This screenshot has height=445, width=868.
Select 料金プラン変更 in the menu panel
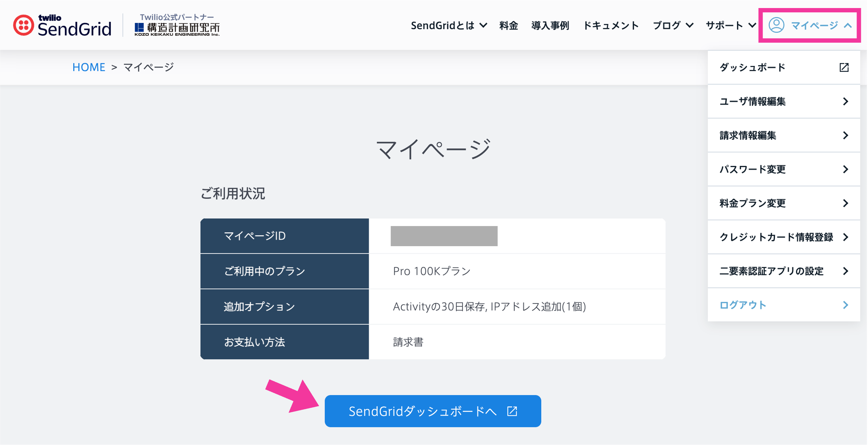coord(753,203)
